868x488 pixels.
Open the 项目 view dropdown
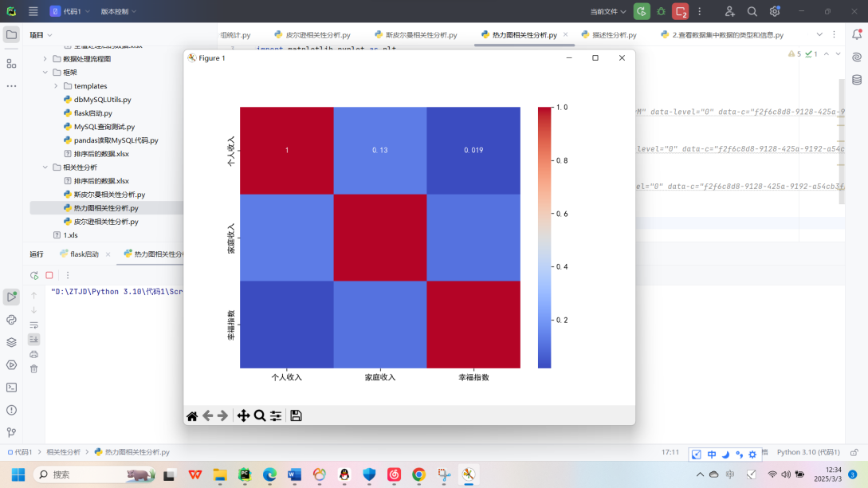point(41,35)
